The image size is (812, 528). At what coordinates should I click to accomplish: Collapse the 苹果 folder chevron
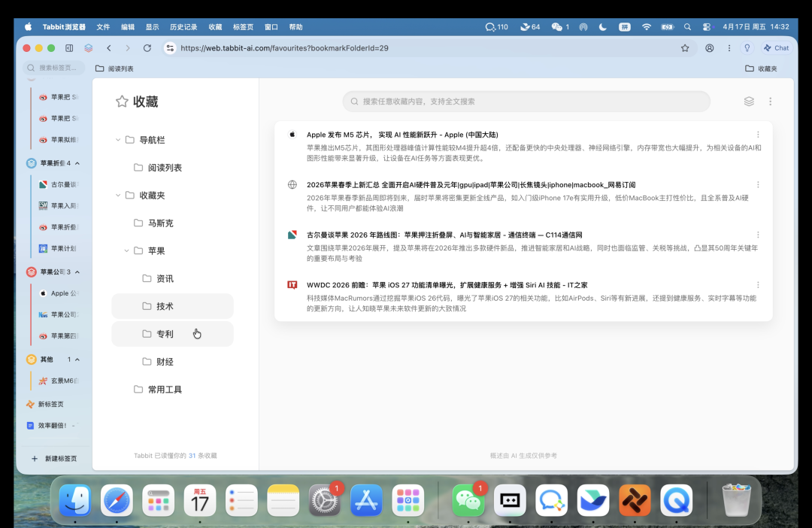(126, 250)
